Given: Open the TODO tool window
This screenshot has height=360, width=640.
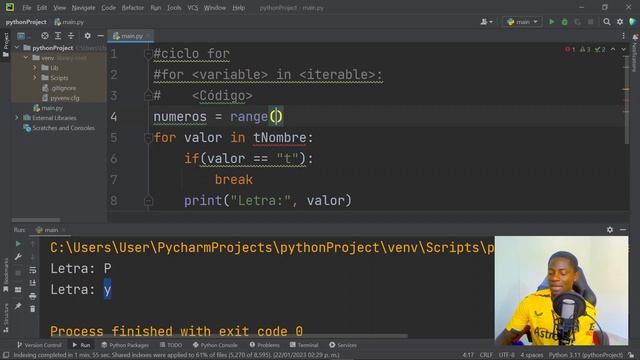Looking at the screenshot, I should [x=171, y=345].
